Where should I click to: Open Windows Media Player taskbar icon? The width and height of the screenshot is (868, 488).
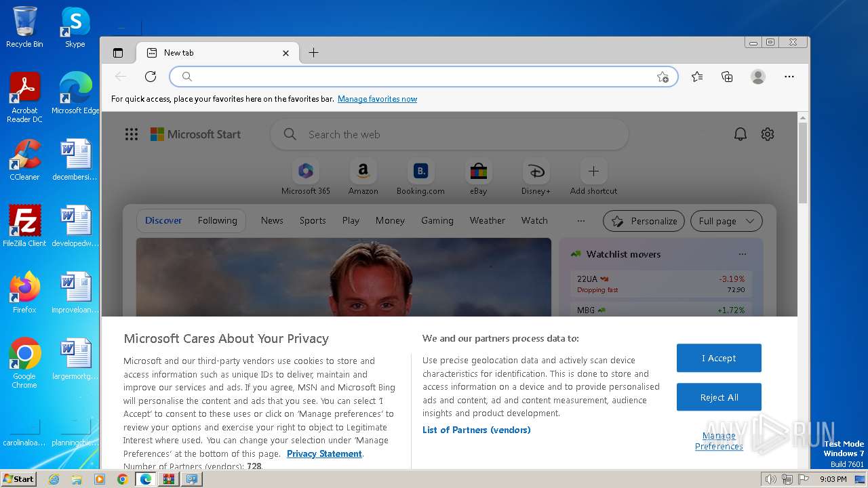click(x=100, y=479)
